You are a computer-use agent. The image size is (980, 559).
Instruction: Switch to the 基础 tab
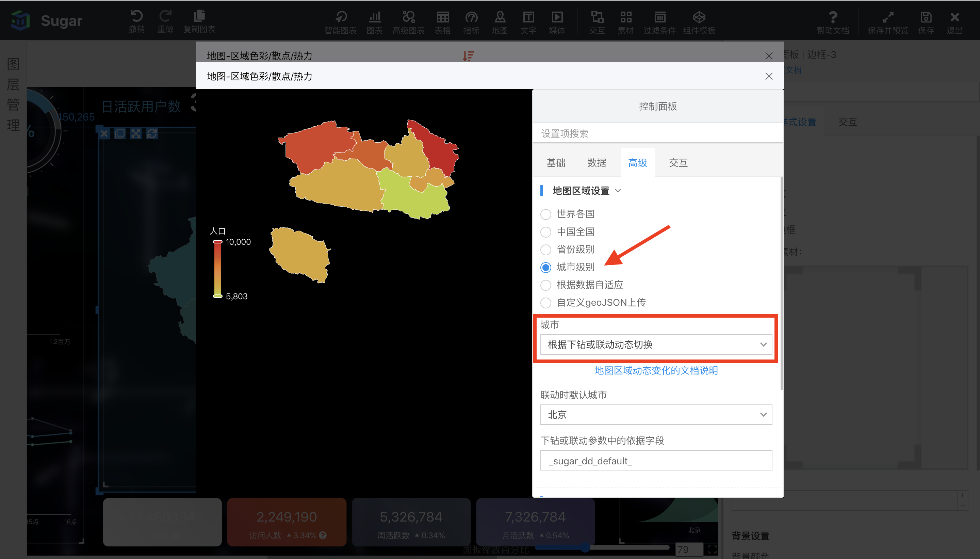(556, 163)
